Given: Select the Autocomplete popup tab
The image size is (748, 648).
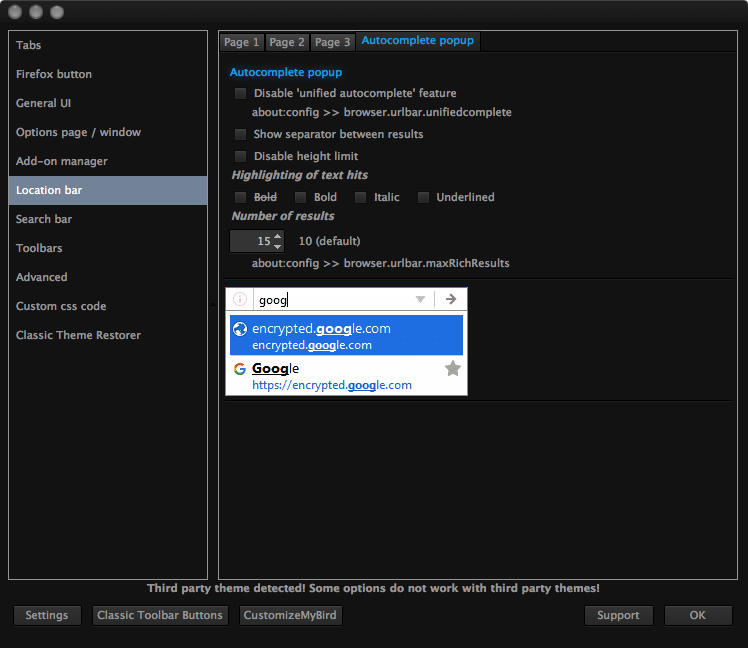Looking at the screenshot, I should coord(417,41).
